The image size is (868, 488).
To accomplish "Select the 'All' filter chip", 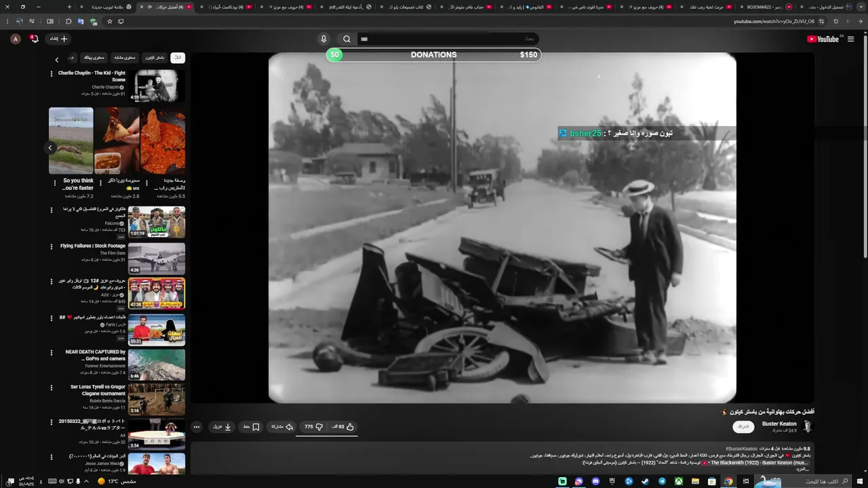I will tap(178, 58).
